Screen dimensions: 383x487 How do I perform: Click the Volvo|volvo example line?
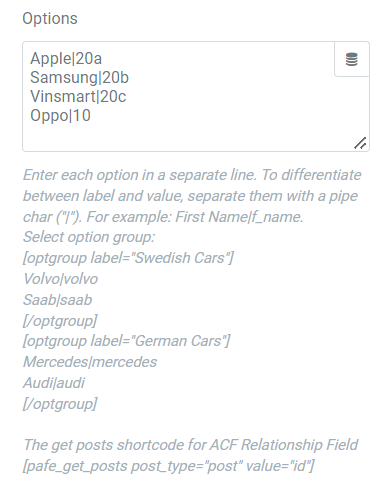tap(60, 279)
